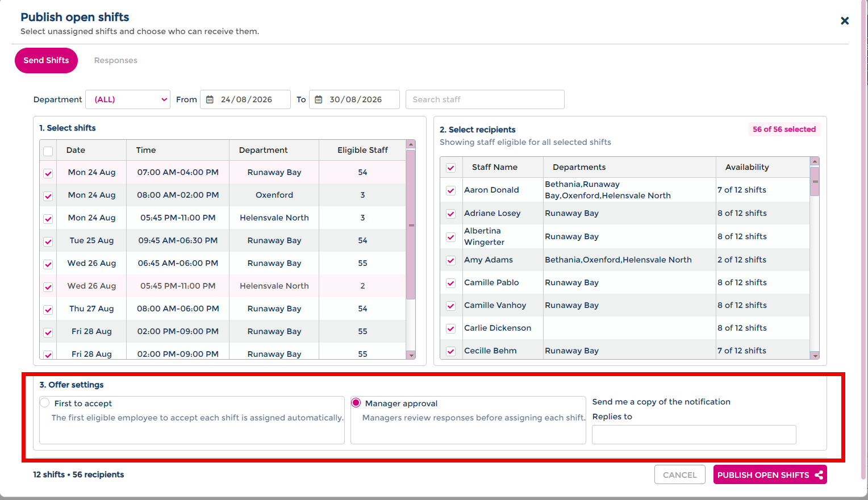This screenshot has width=868, height=500.
Task: Uncheck Mon 24 Aug 07:00 AM shift
Action: [48, 173]
